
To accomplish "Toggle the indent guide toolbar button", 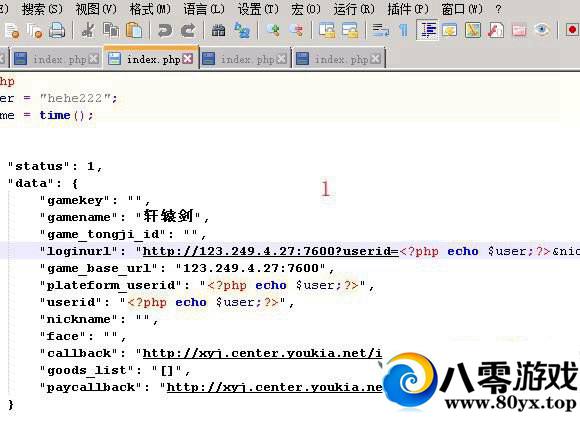I will point(428,30).
